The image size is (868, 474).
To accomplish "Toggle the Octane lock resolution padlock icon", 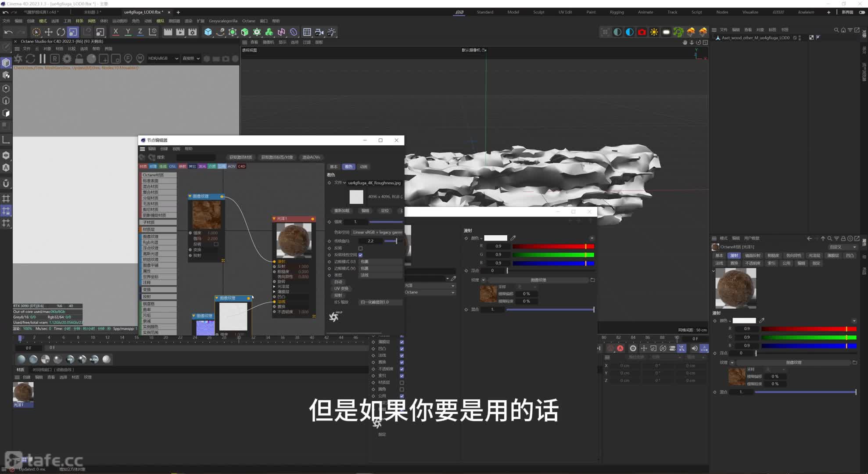I will point(79,58).
